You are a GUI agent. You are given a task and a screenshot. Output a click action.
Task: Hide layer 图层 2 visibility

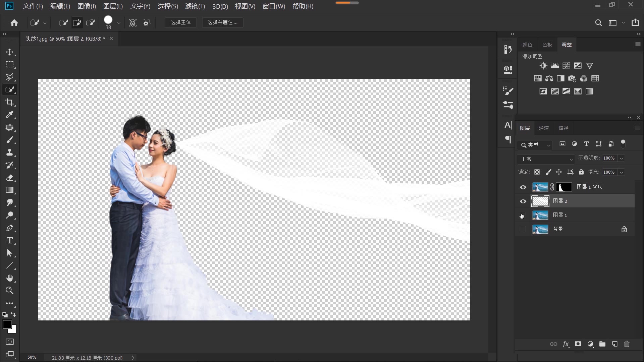pyautogui.click(x=523, y=201)
